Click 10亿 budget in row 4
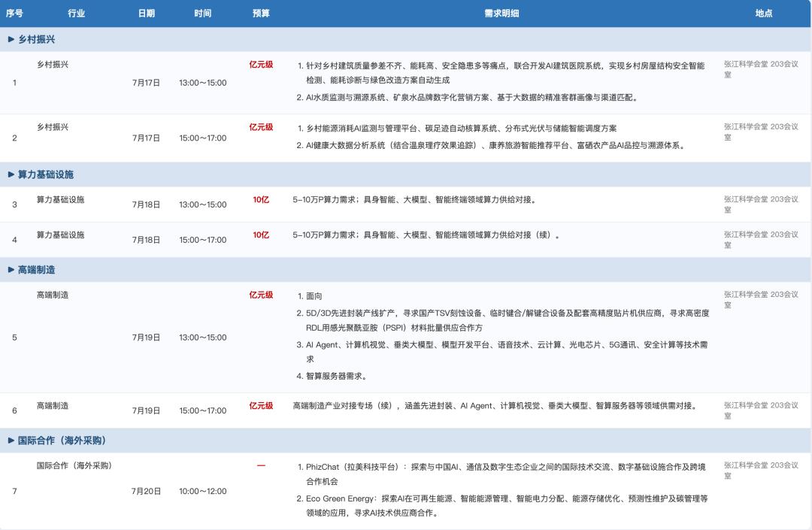The height and width of the screenshot is (530, 812). 261,235
